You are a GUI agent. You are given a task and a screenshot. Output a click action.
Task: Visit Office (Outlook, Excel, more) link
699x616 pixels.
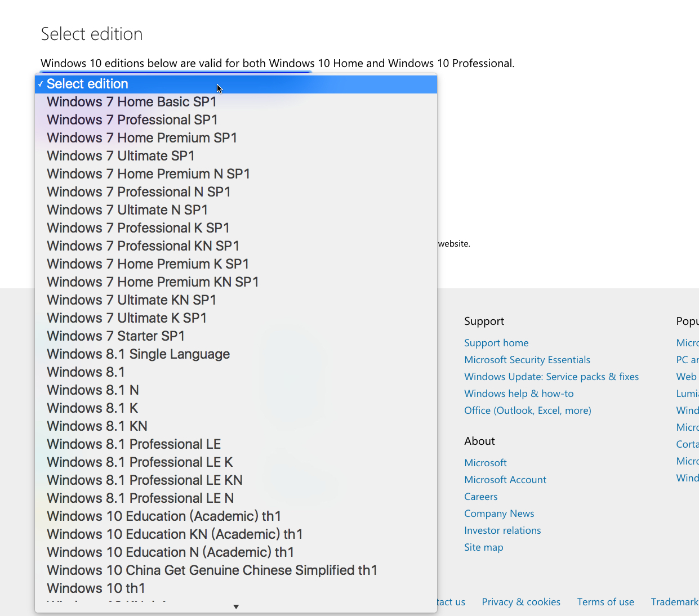(528, 410)
